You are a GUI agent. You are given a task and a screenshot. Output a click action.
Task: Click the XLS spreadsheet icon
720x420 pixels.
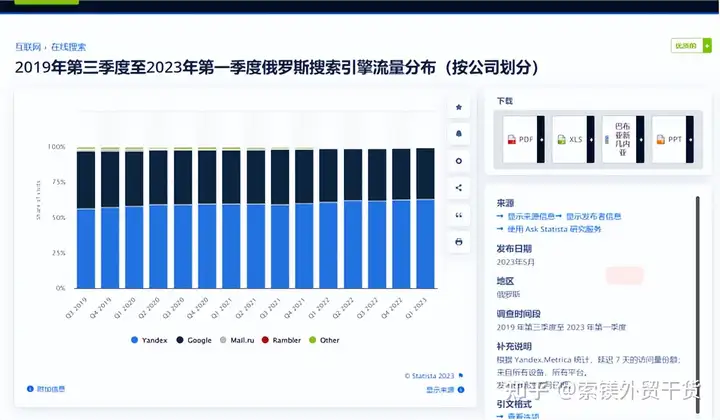pos(561,140)
